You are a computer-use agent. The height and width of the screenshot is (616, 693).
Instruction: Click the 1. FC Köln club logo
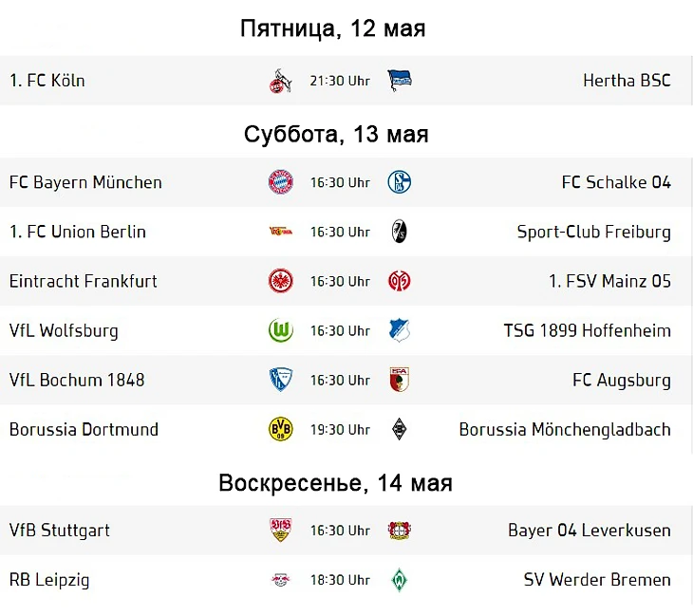coord(281,81)
